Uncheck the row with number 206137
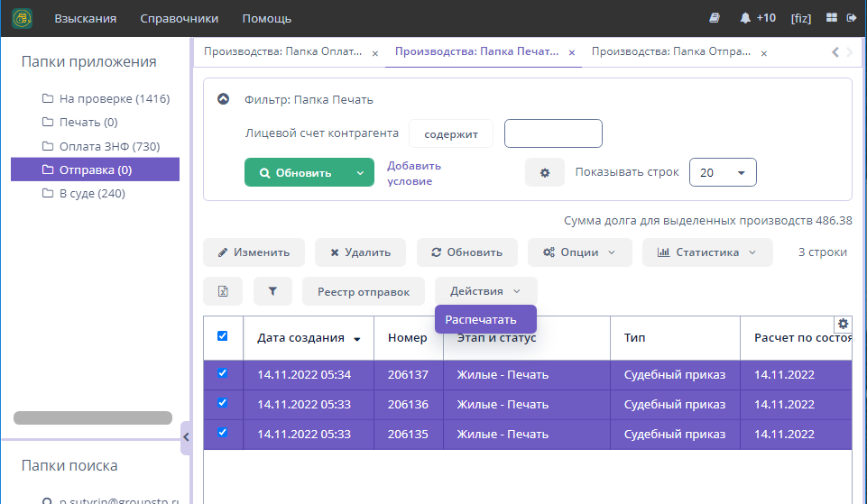Screen dimensions: 867x504 (x=223, y=373)
